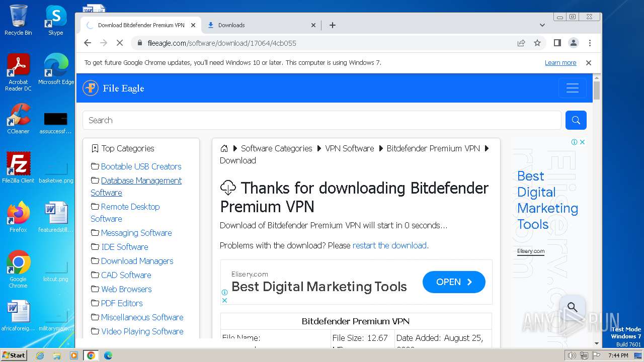Open Web Browsers category
644x362 pixels.
[x=126, y=289]
